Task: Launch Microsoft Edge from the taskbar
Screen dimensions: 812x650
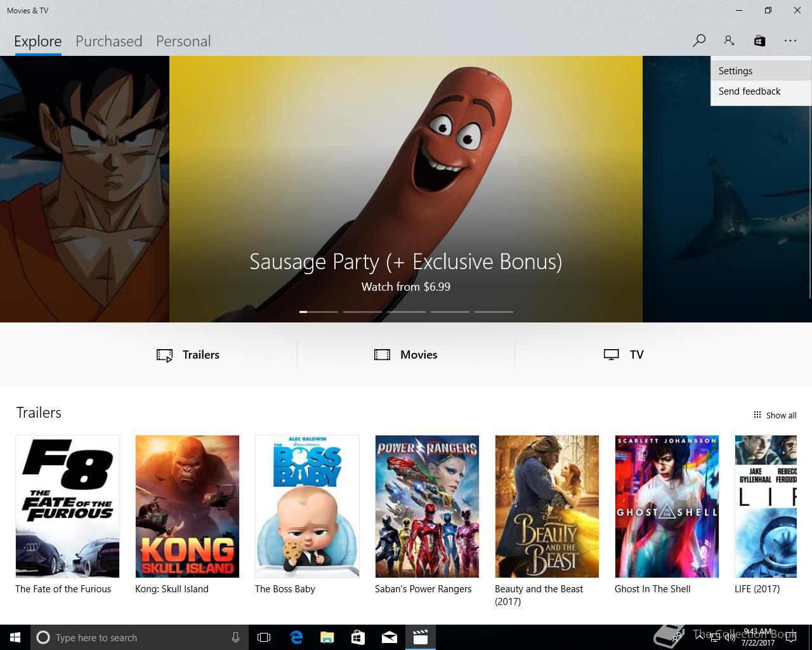Action: click(x=296, y=637)
